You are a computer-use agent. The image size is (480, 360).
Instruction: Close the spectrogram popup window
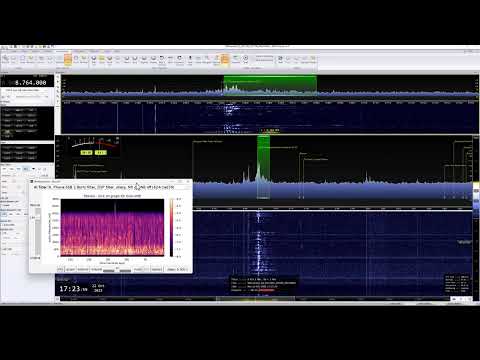188,182
